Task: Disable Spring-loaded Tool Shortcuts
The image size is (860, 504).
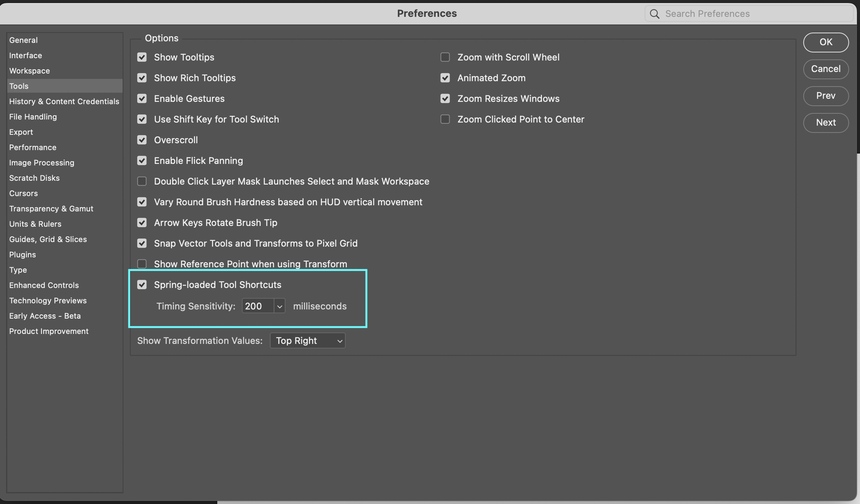Action: tap(142, 285)
